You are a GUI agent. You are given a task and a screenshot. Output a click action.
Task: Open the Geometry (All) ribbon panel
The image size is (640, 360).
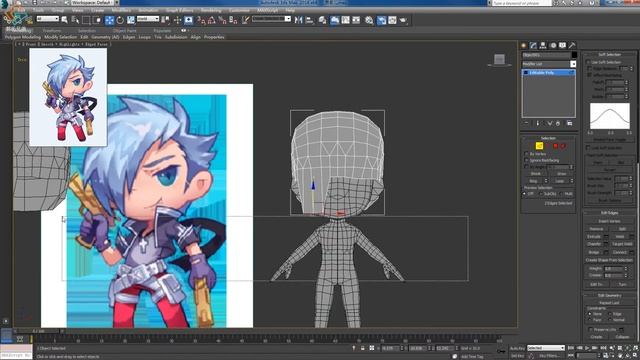tap(105, 37)
